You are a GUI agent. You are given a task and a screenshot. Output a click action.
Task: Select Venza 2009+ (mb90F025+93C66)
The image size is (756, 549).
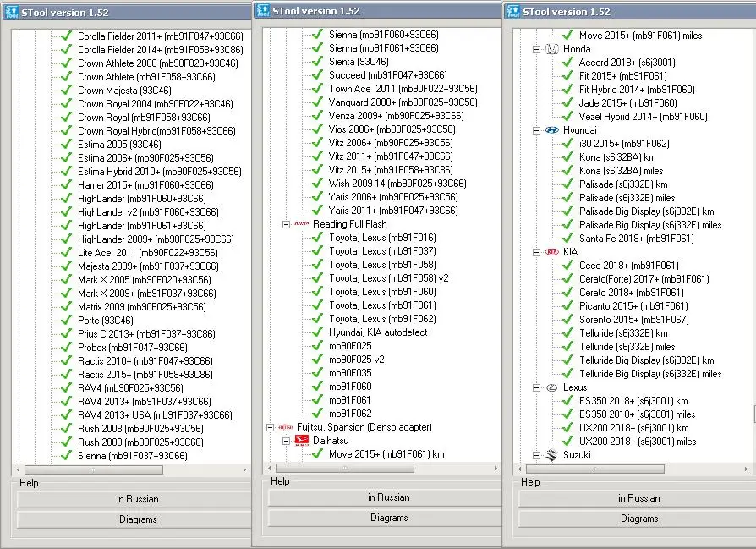pos(397,115)
